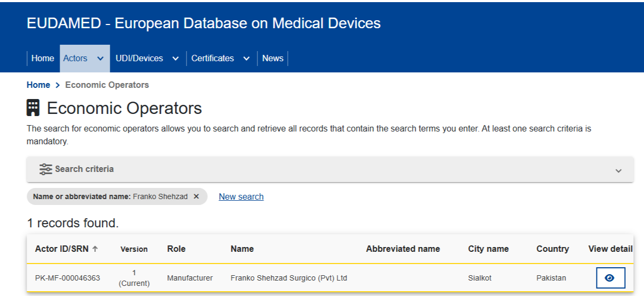This screenshot has height=296, width=644.
Task: Click the City name column header
Action: 488,249
